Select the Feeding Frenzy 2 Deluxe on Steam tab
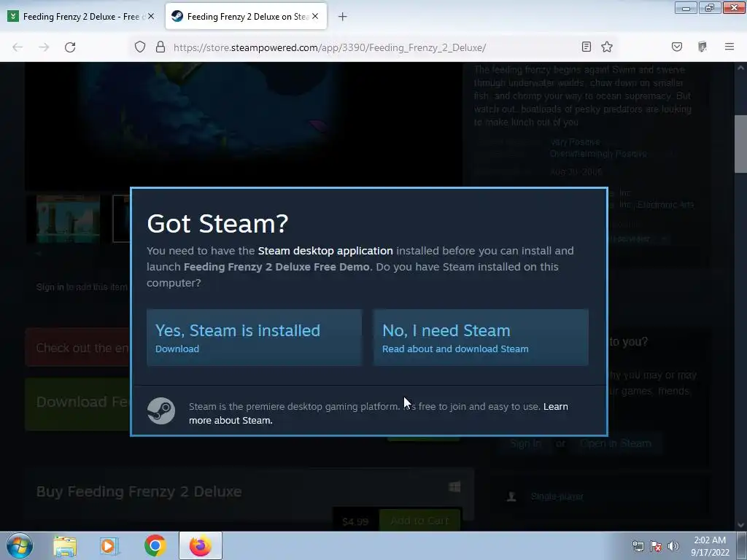Image resolution: width=747 pixels, height=560 pixels. [246, 17]
